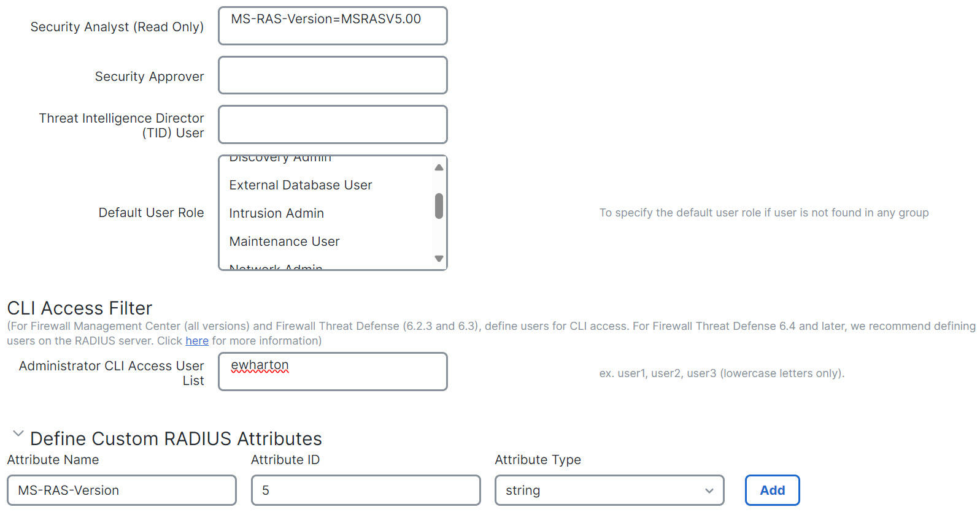Viewport: 980px width, 515px height.
Task: Click the scroll down arrow in role list
Action: click(439, 259)
